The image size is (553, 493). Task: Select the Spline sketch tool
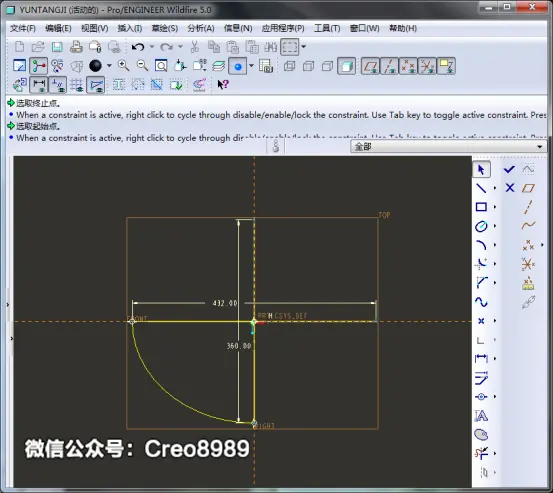click(x=481, y=302)
